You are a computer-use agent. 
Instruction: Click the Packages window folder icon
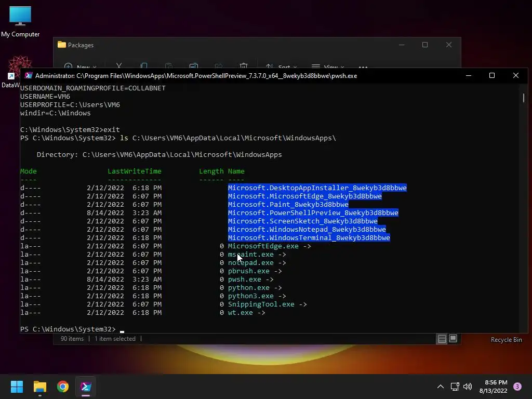[x=61, y=45]
